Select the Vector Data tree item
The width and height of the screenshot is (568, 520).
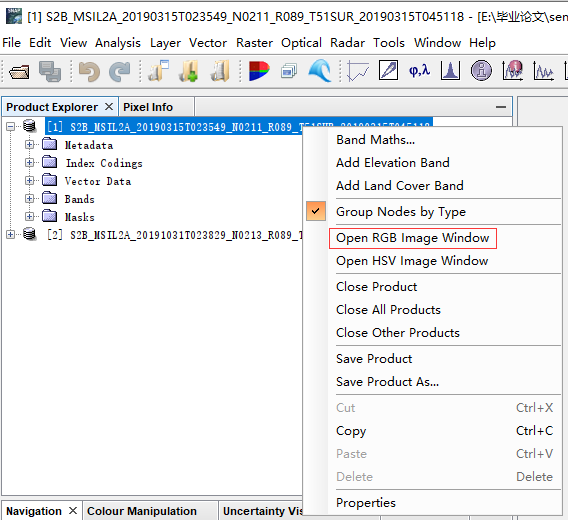click(98, 181)
